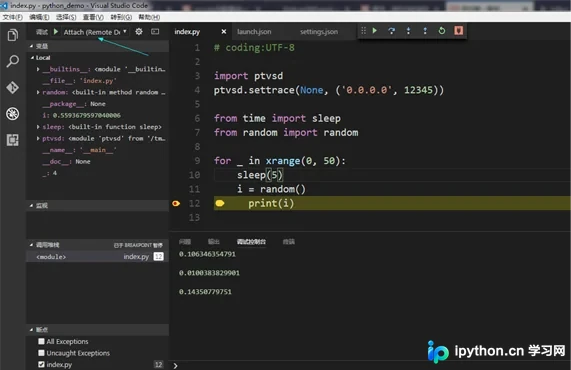
Task: Open the Search view in activity bar
Action: click(x=12, y=61)
